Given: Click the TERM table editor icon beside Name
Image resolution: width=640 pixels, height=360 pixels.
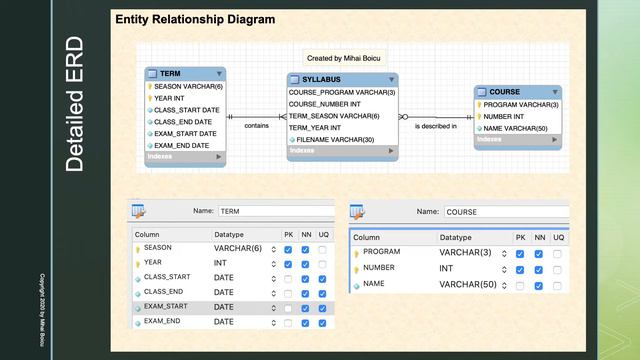Looking at the screenshot, I should 138,211.
